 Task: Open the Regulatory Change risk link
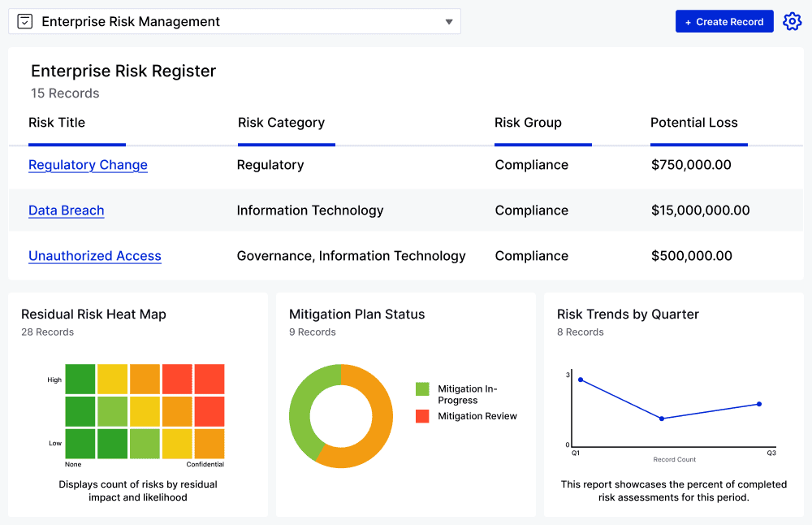click(88, 165)
